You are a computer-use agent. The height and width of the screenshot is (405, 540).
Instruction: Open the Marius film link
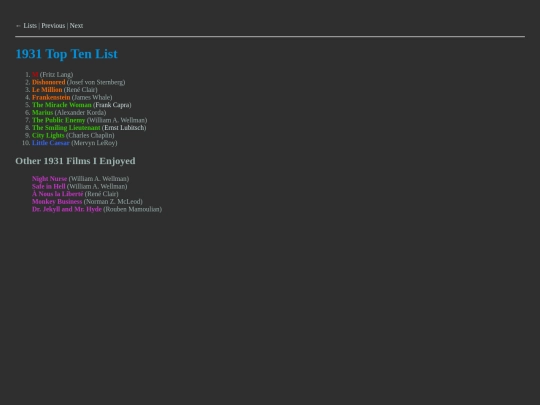pyautogui.click(x=42, y=113)
